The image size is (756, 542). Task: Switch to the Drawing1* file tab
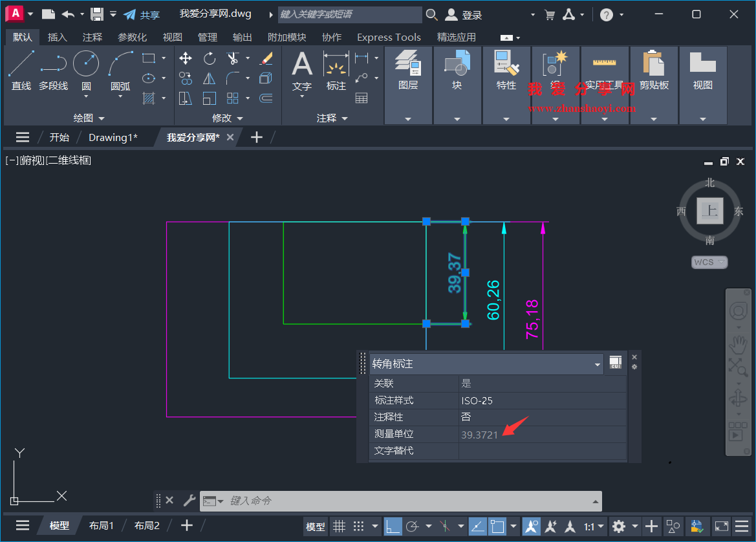tap(113, 137)
